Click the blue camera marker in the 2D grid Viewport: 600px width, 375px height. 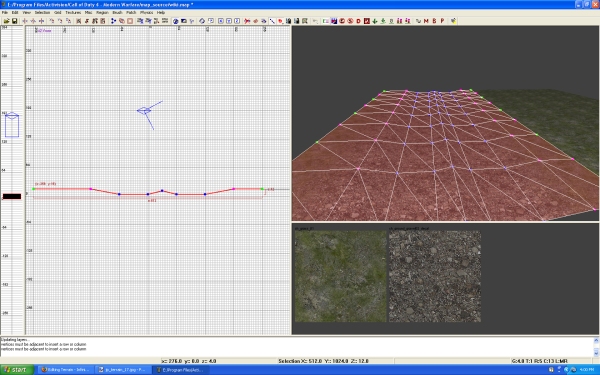[144, 111]
